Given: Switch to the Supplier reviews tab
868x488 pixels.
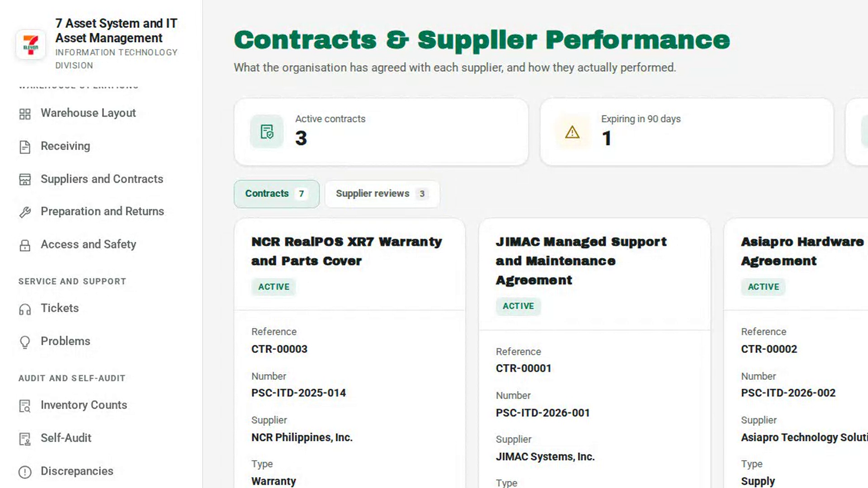Looking at the screenshot, I should click(x=382, y=194).
